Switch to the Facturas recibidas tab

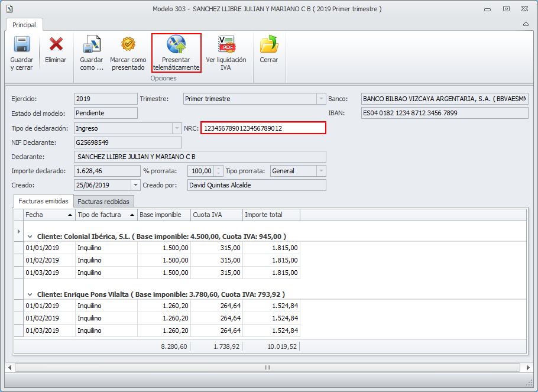(103, 202)
